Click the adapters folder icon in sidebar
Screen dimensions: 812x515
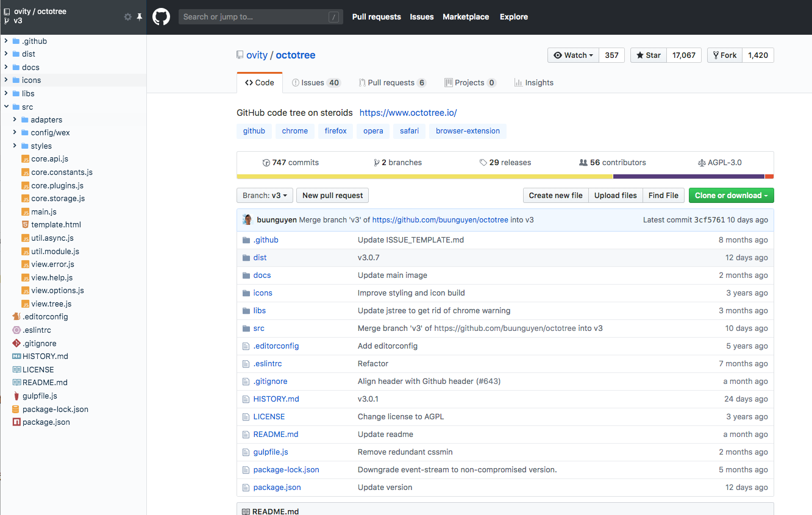(x=25, y=120)
